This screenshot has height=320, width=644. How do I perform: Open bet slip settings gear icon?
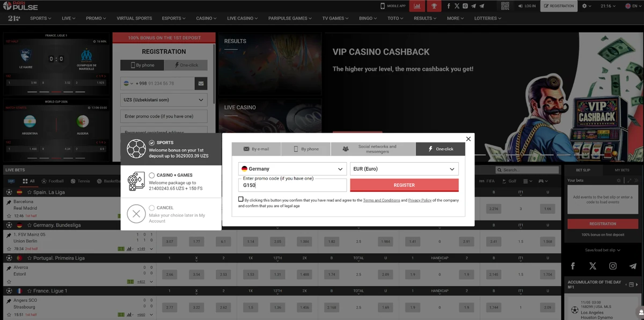pos(619,180)
